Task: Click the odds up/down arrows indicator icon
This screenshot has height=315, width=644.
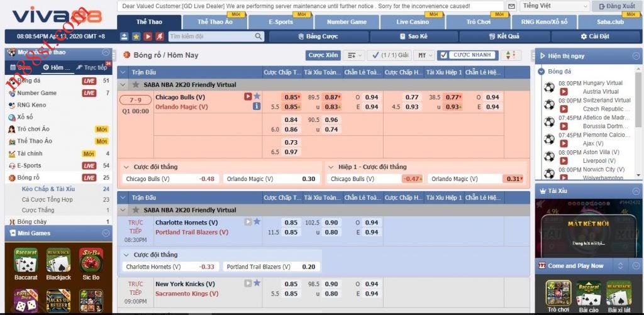Action: point(511,55)
